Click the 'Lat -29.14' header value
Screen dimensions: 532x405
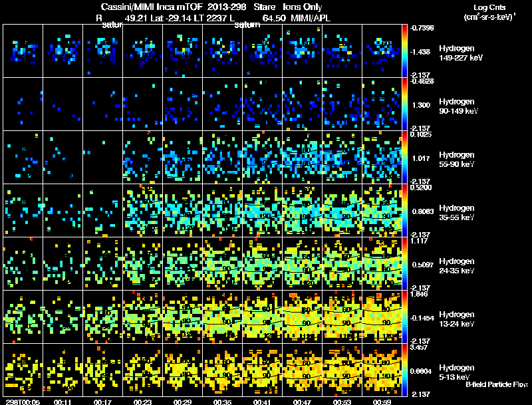[170, 18]
